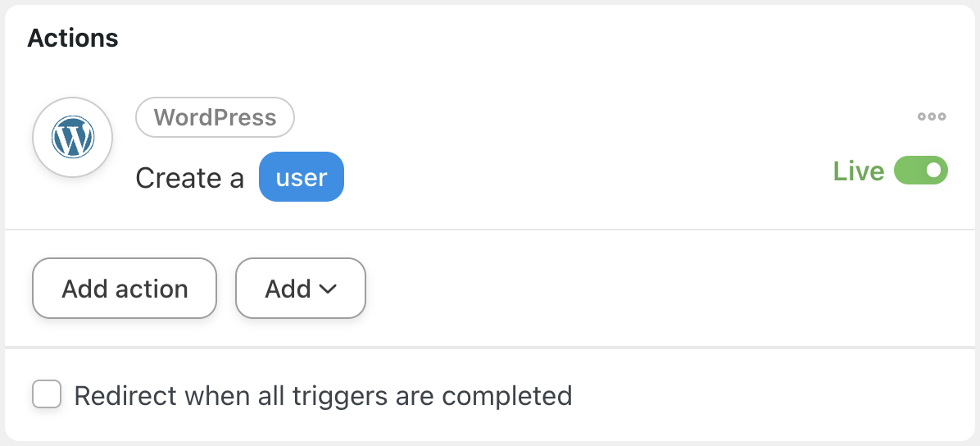980x446 pixels.
Task: Click the "Create a" action sentence text
Action: (x=189, y=178)
